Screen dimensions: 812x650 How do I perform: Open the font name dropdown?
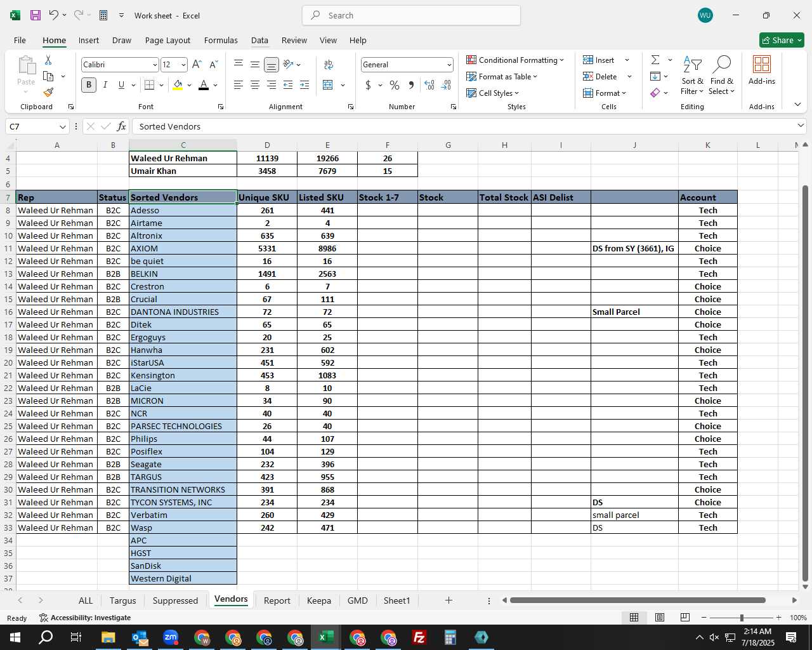click(155, 65)
